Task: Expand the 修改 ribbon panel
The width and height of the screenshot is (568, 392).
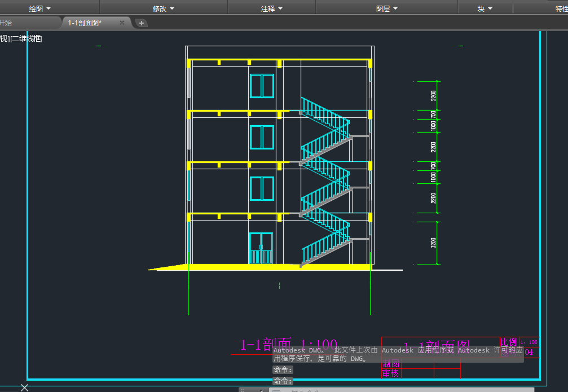Action: [164, 8]
